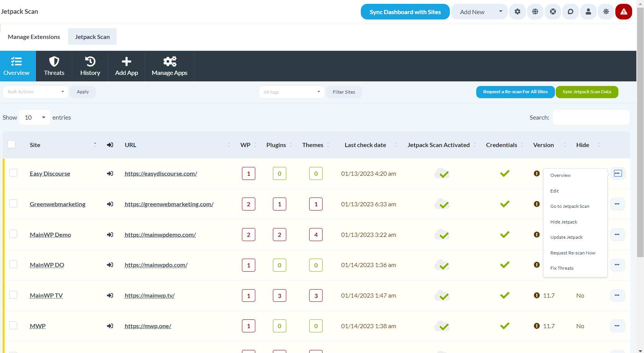Image resolution: width=644 pixels, height=353 pixels.
Task: Sort the table by Site column
Action: [63, 145]
